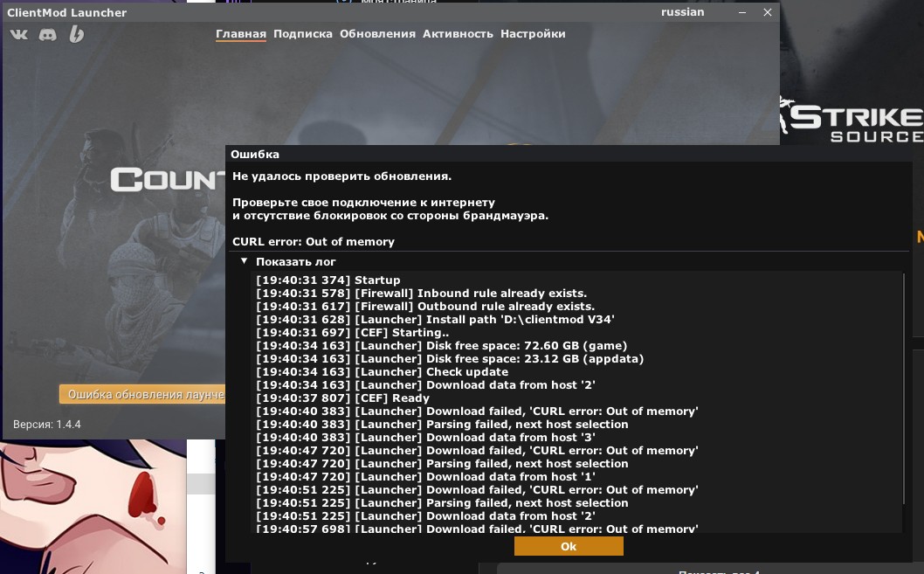Open the VK social link icon
Image resolution: width=924 pixels, height=574 pixels.
click(x=18, y=34)
